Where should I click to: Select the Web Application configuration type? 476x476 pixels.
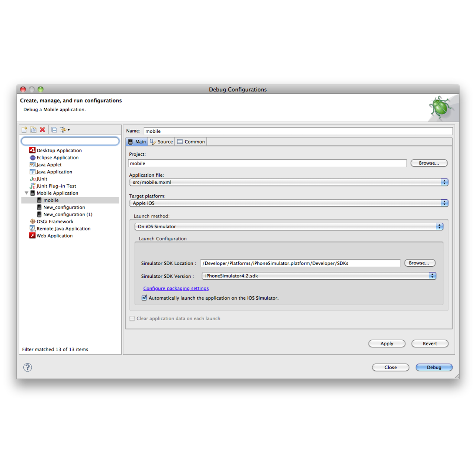[54, 236]
